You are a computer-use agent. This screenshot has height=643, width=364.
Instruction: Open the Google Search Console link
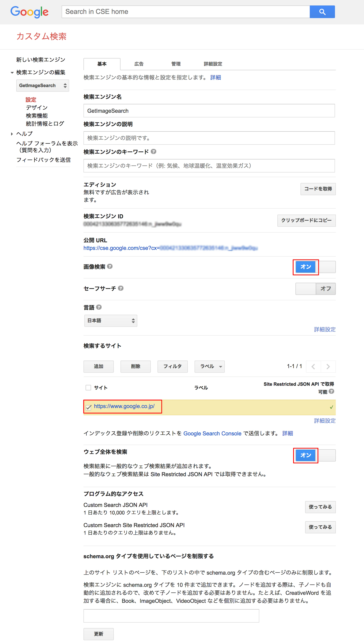click(212, 433)
